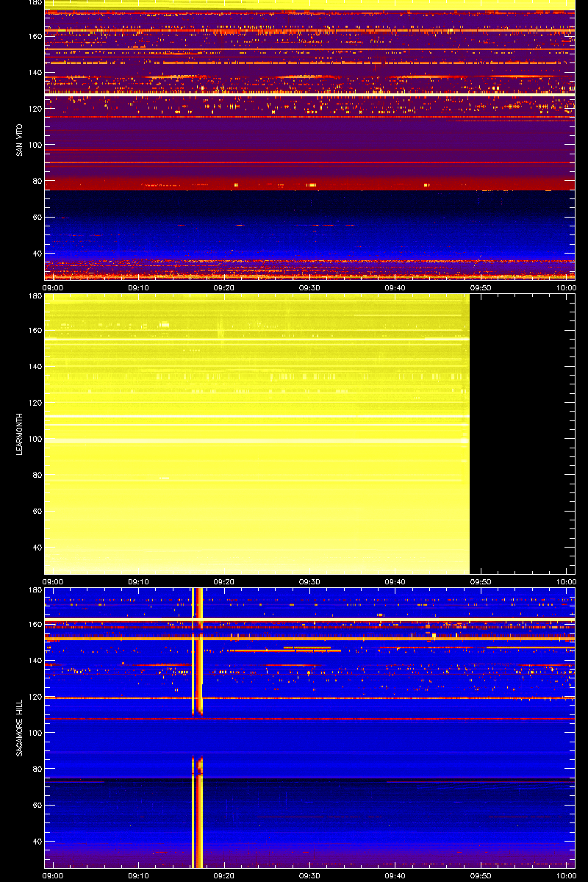Select 09:10 time label under San Vito panel
The image size is (588, 882).
[139, 288]
